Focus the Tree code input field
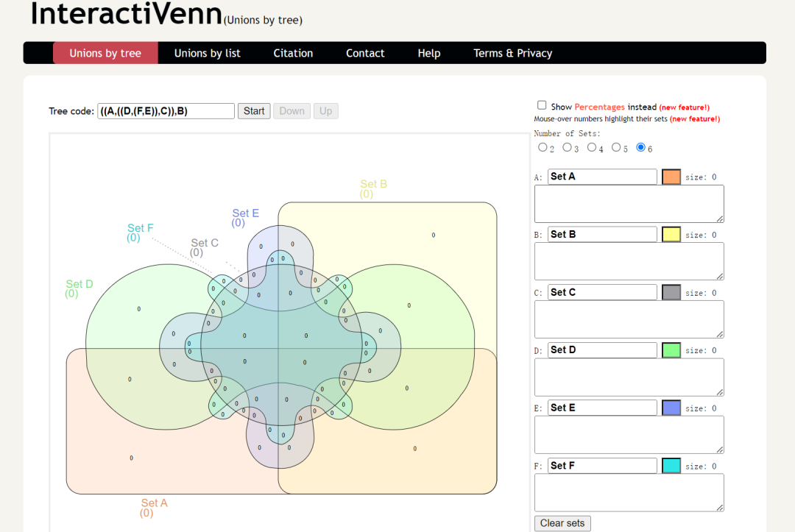 click(166, 111)
